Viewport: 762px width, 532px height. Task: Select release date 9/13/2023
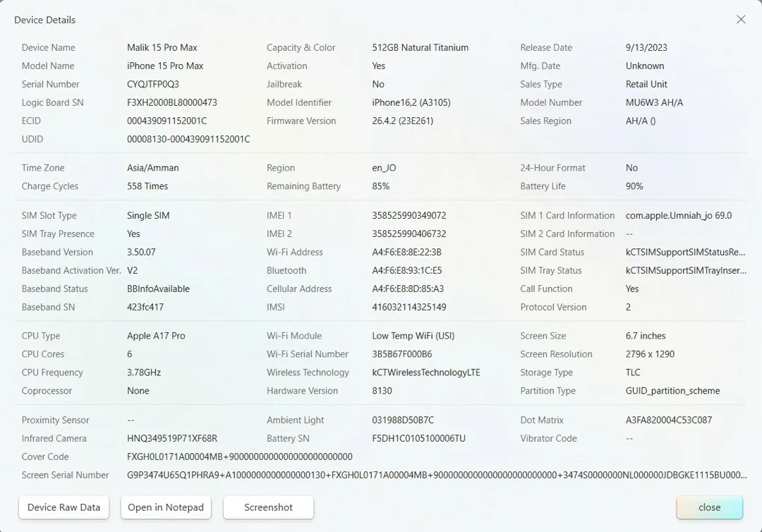646,47
